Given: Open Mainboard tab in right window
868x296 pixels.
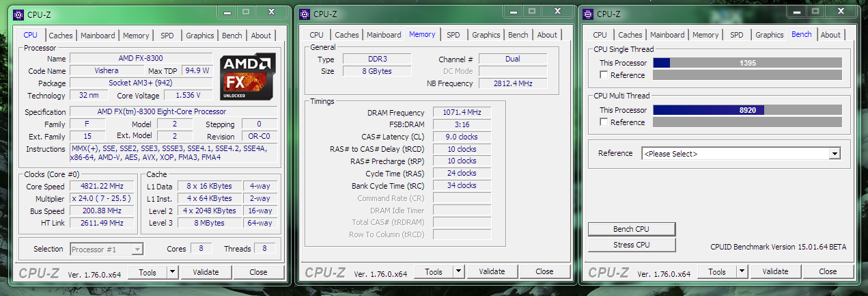Looking at the screenshot, I should coord(667,35).
